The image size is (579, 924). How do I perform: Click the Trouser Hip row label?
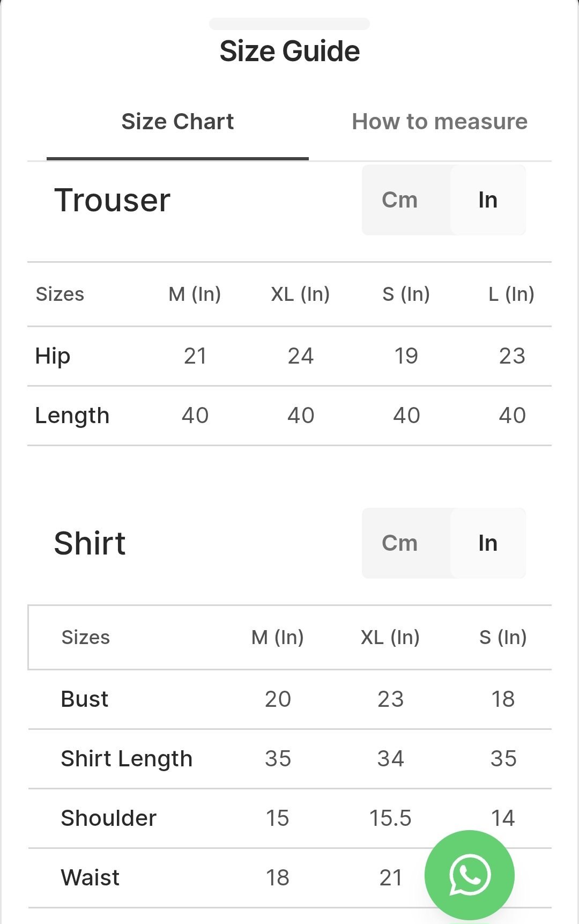pyautogui.click(x=53, y=356)
